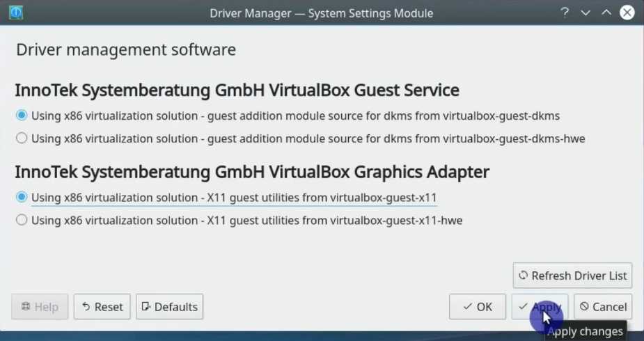Click the Driver Manager title bar text
644x341 pixels.
pos(321,13)
